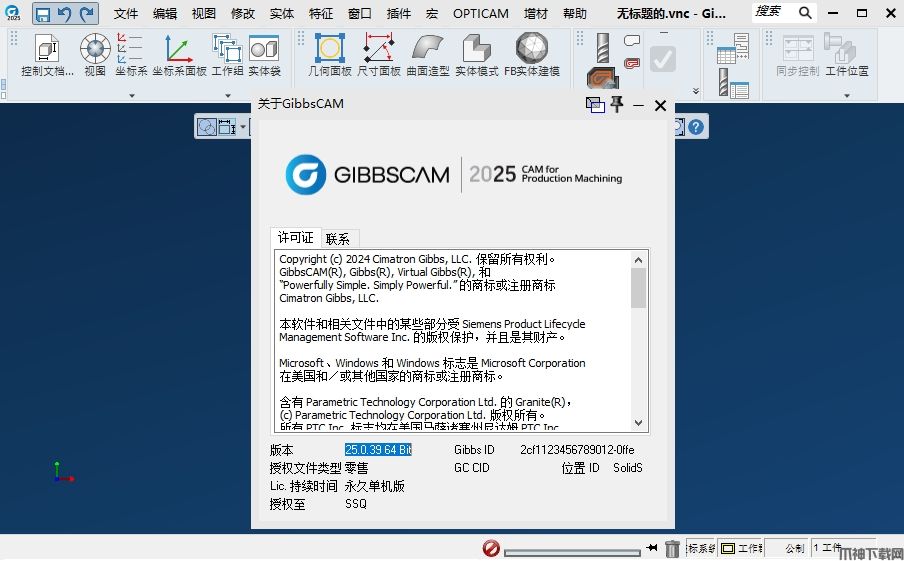This screenshot has height=561, width=904.
Task: Open the OPTICAM menu
Action: 481,13
